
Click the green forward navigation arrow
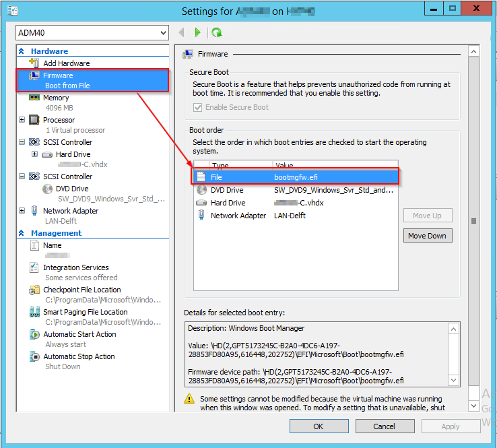pos(197,32)
